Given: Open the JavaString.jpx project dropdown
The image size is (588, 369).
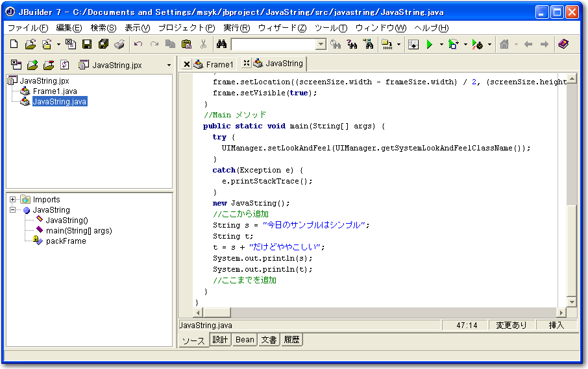Looking at the screenshot, I should click(x=169, y=65).
